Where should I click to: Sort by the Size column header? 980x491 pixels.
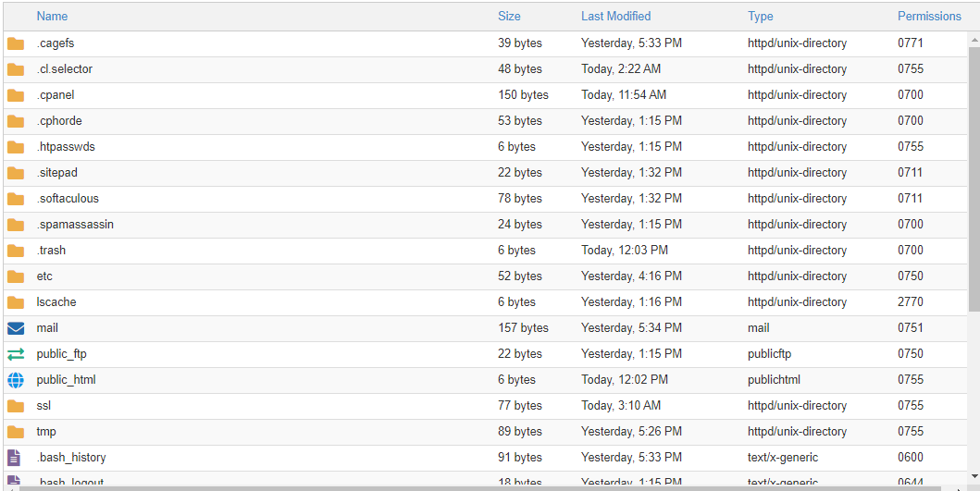point(509,17)
